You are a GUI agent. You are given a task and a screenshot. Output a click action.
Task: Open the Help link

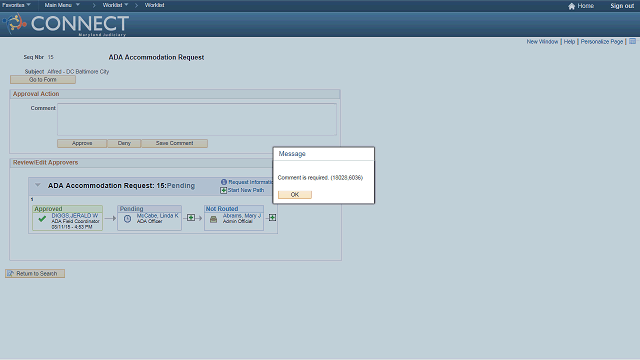(569, 42)
